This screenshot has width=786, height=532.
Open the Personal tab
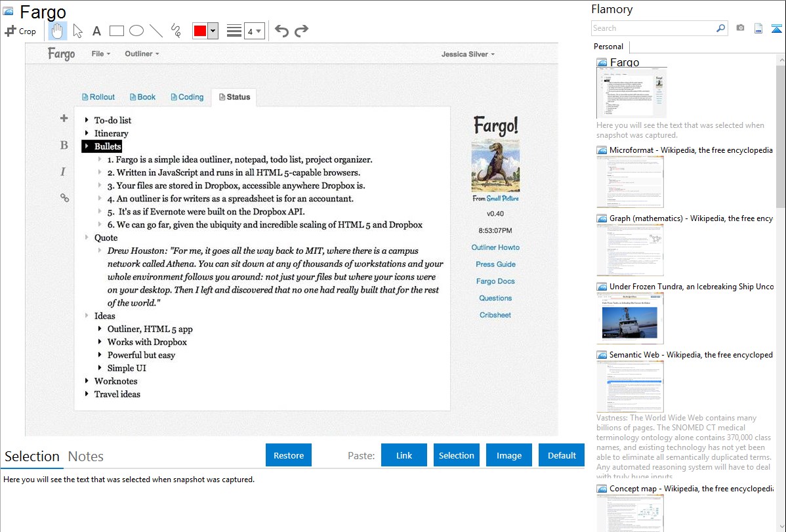pyautogui.click(x=608, y=46)
